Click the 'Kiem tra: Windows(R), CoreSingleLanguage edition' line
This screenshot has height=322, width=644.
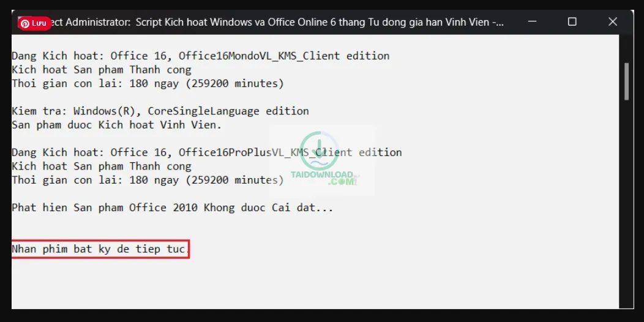[160, 111]
